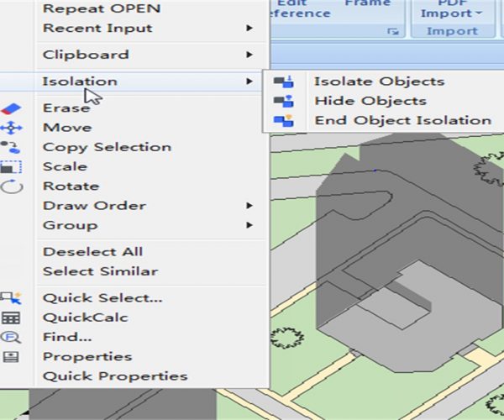Viewport: 504px width, 420px height.
Task: Click the Erase eraser icon
Action: (11, 108)
